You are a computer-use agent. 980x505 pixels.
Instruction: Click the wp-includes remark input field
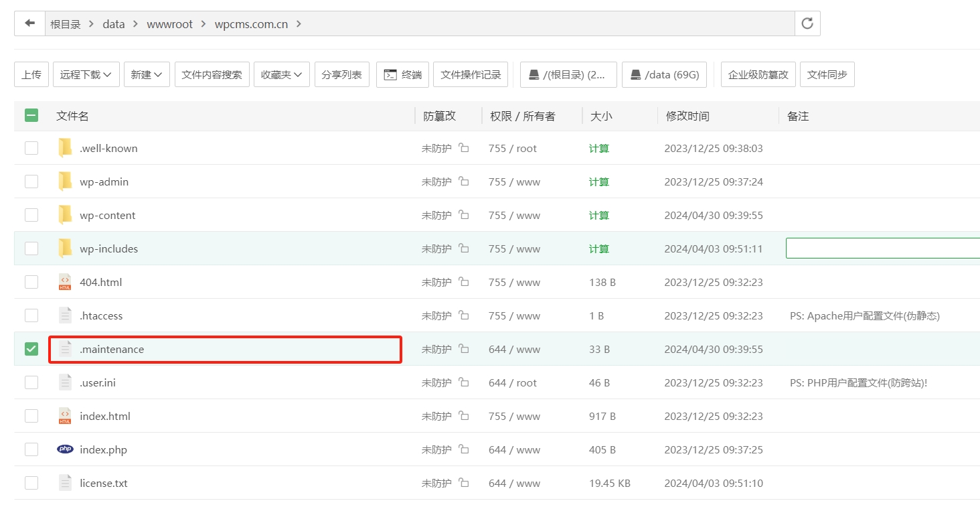click(x=882, y=248)
